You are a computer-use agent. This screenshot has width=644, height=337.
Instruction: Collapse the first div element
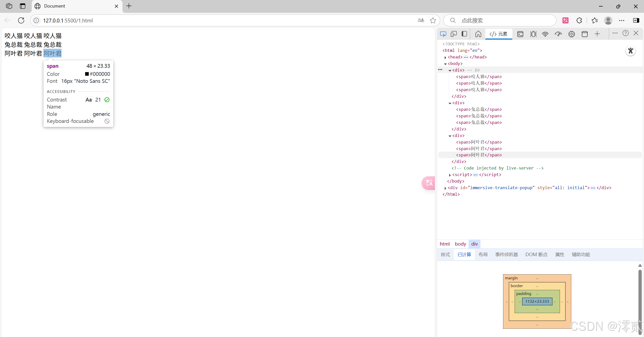(x=450, y=71)
